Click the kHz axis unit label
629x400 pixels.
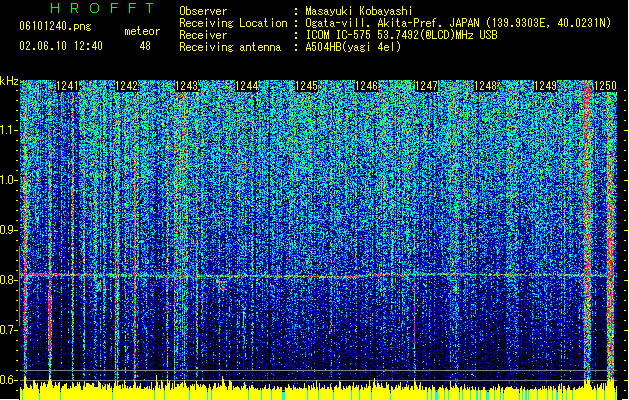(9, 81)
